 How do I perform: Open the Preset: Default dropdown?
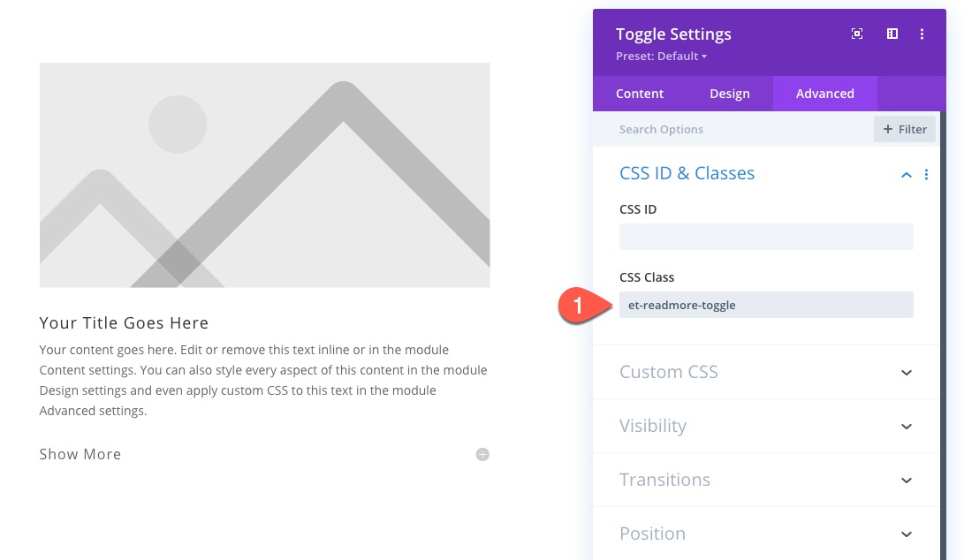[x=662, y=57]
